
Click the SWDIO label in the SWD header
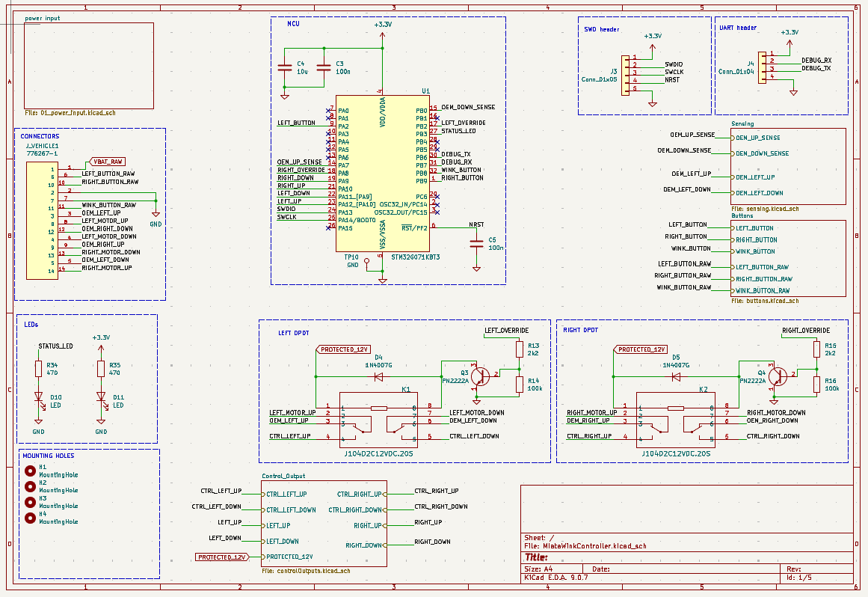pyautogui.click(x=674, y=65)
